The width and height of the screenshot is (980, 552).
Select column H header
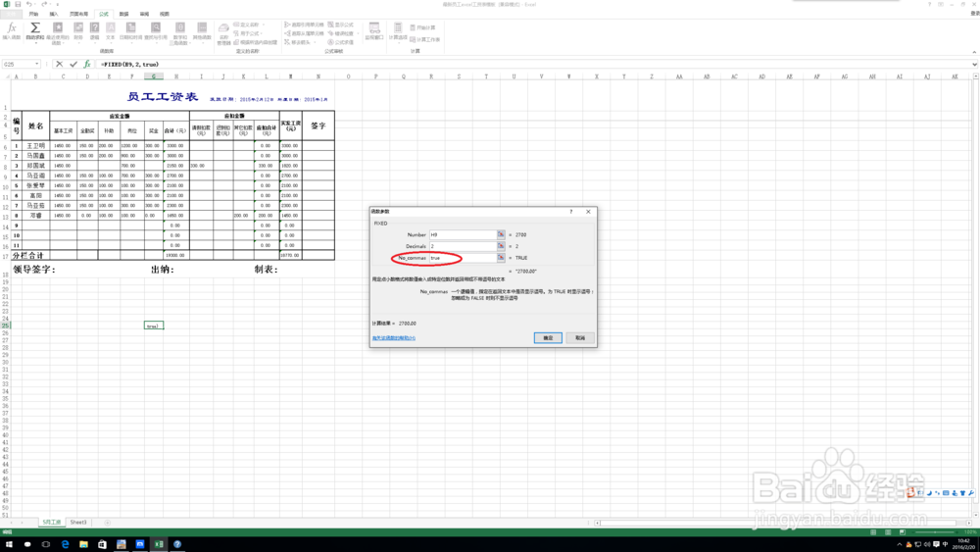click(x=176, y=76)
